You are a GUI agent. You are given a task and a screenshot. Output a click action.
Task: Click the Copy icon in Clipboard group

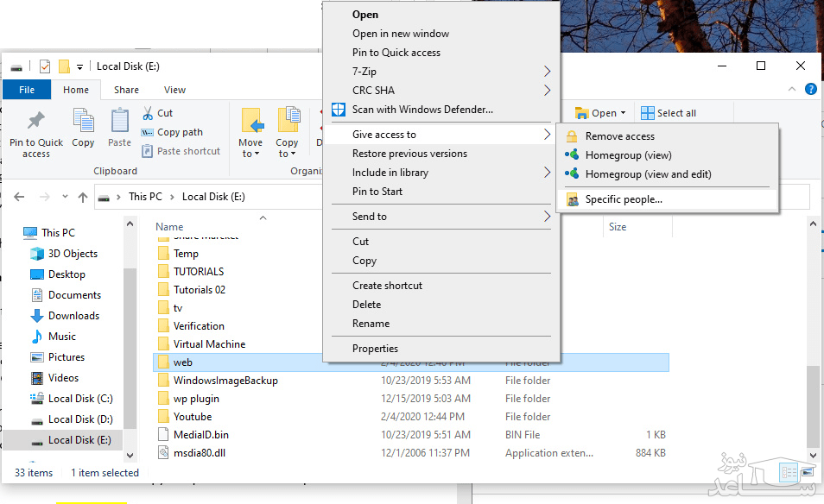tap(84, 123)
